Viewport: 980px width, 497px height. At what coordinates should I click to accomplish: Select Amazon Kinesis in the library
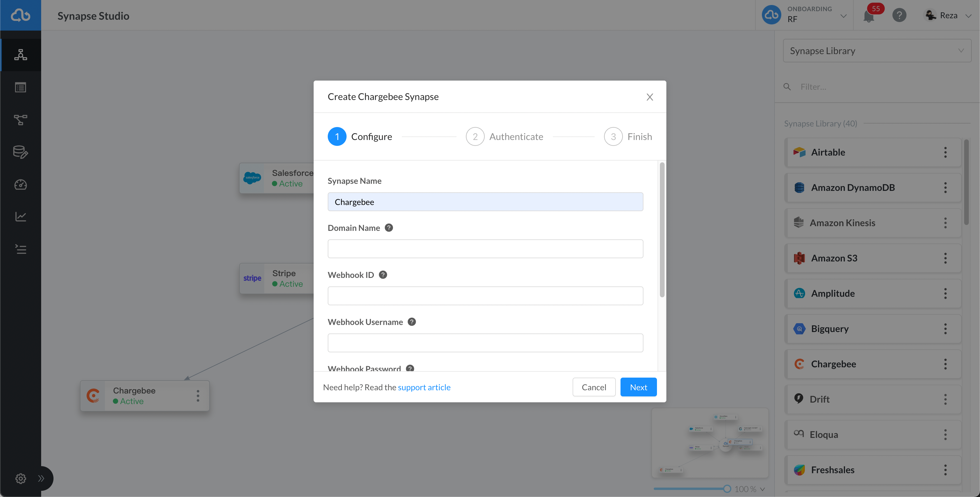click(873, 223)
